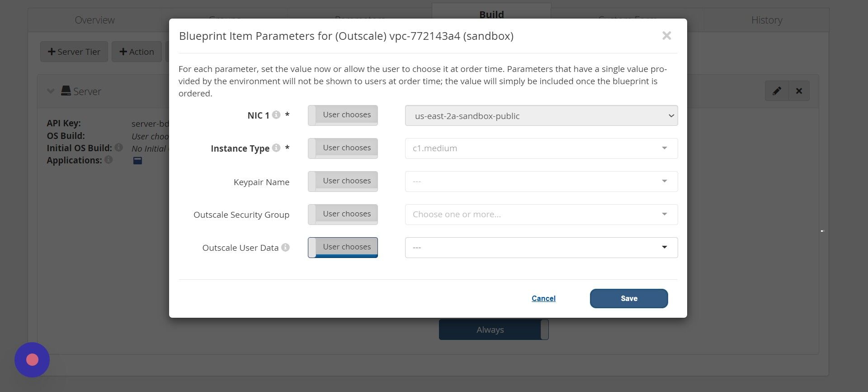Click the Cancel link
868x392 pixels.
pos(543,298)
